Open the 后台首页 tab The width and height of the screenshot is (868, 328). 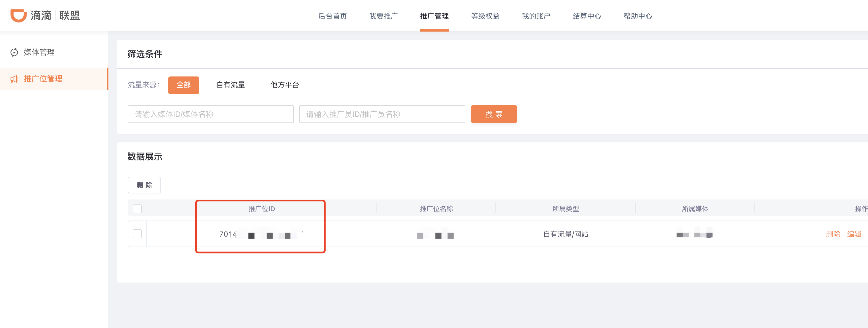point(332,16)
